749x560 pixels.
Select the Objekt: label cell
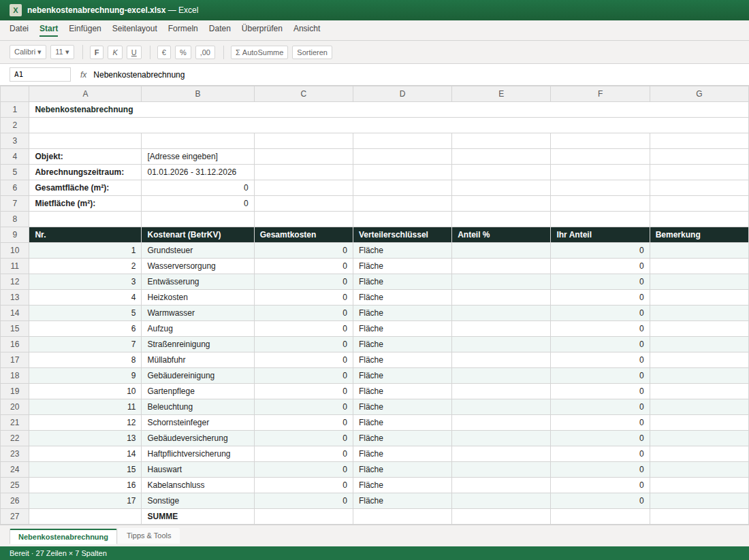click(x=85, y=157)
